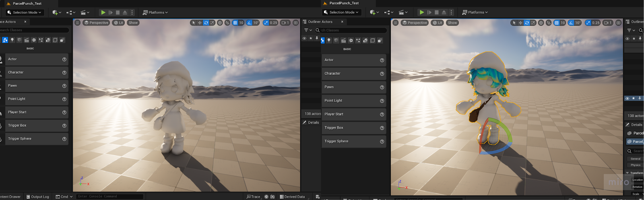Open play options menu in left editor
Viewport: 644px width, 200px height.
pyautogui.click(x=132, y=12)
